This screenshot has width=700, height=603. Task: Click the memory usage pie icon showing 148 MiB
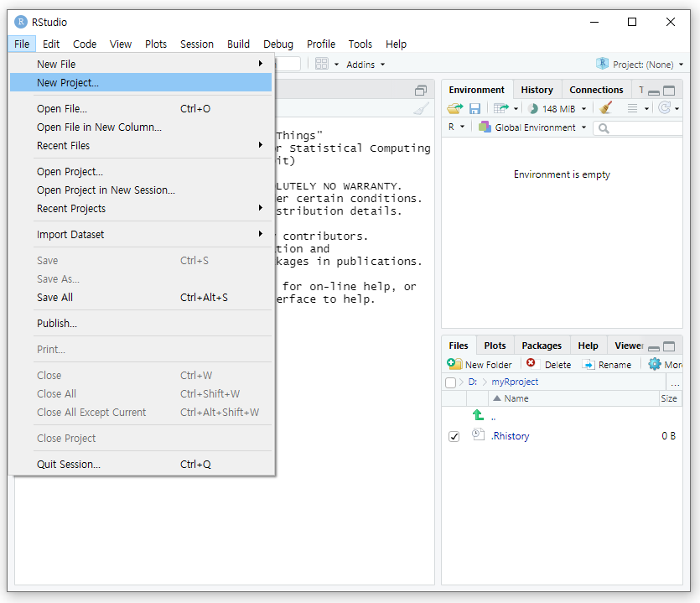click(533, 108)
